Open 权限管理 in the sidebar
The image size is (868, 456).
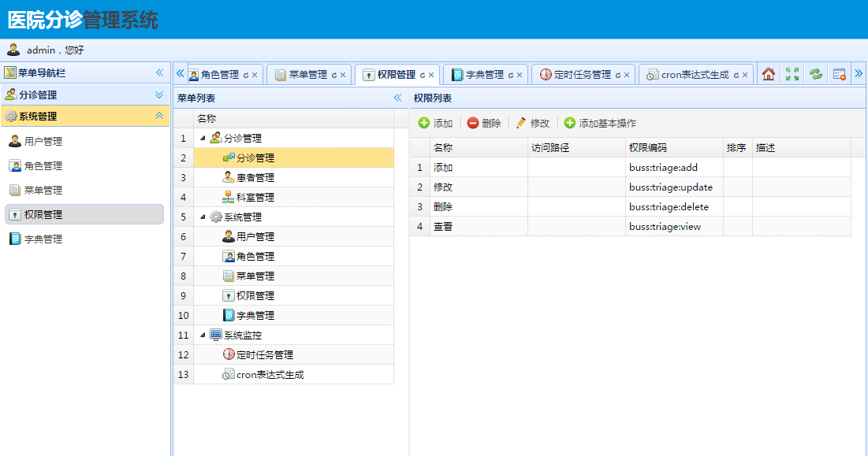tap(84, 214)
